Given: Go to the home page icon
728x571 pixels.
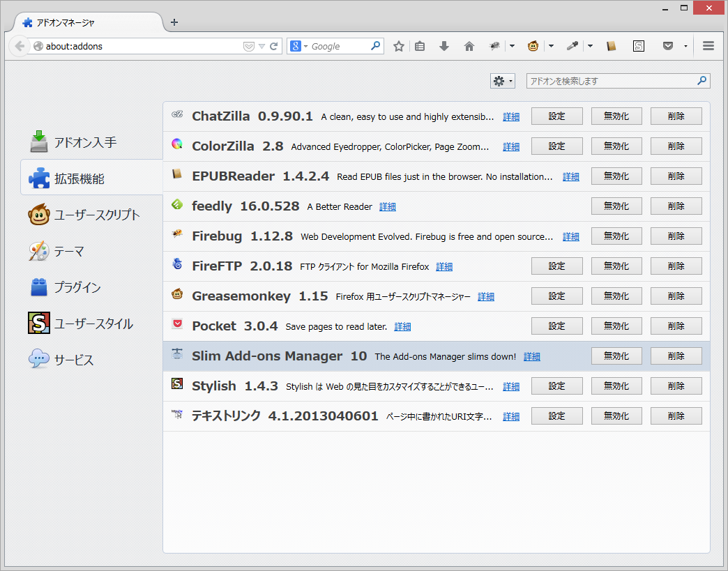Looking at the screenshot, I should 469,46.
